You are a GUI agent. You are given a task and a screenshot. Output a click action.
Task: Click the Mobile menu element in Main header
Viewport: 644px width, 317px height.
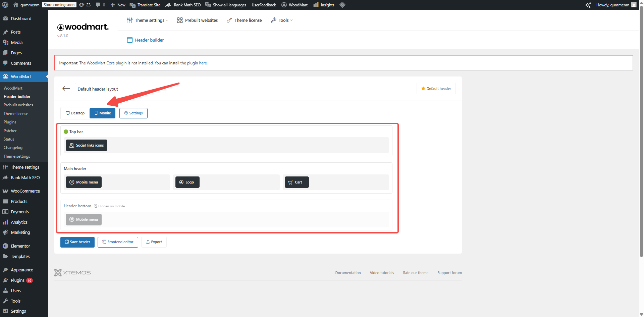point(84,182)
